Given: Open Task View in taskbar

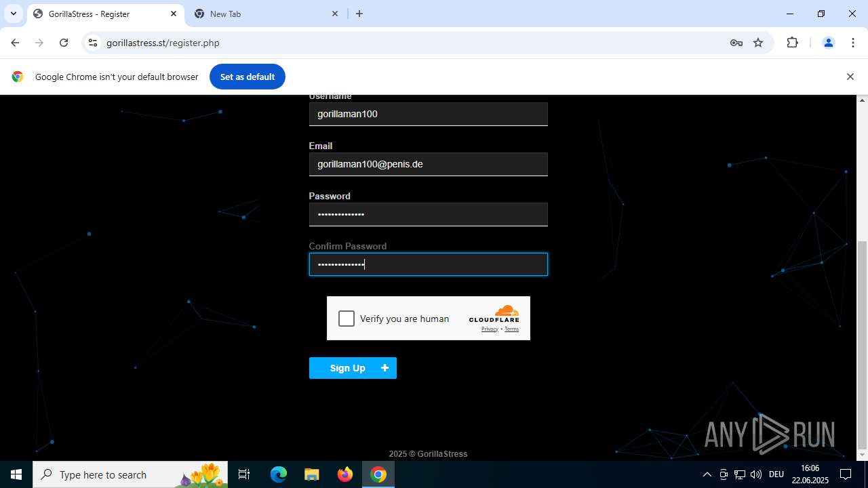Looking at the screenshot, I should [x=244, y=474].
